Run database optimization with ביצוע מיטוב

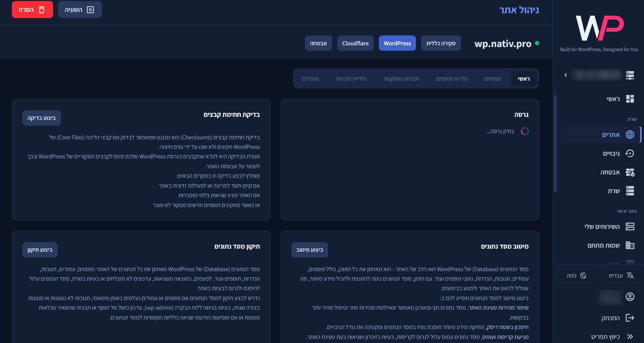coord(309,250)
